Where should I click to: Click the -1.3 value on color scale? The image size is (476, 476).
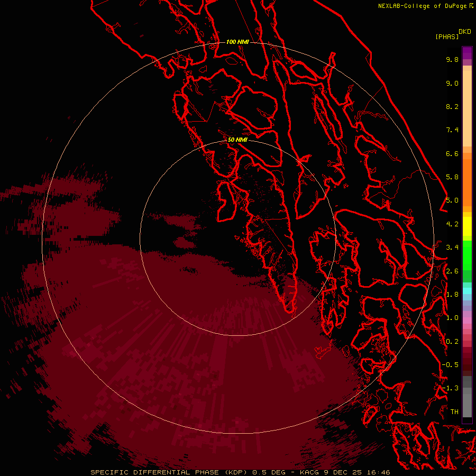point(450,388)
